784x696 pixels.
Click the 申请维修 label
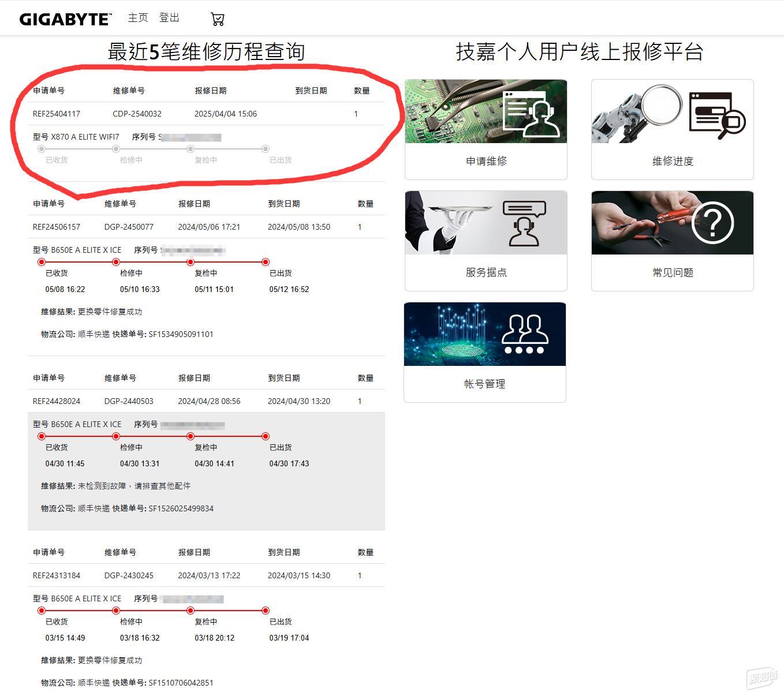(x=486, y=161)
